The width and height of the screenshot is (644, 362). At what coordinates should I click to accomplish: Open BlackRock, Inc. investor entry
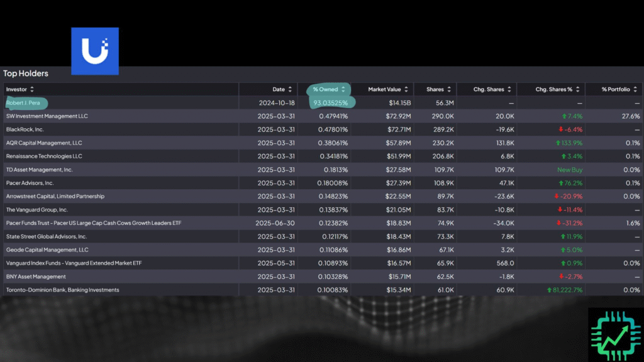pos(25,129)
